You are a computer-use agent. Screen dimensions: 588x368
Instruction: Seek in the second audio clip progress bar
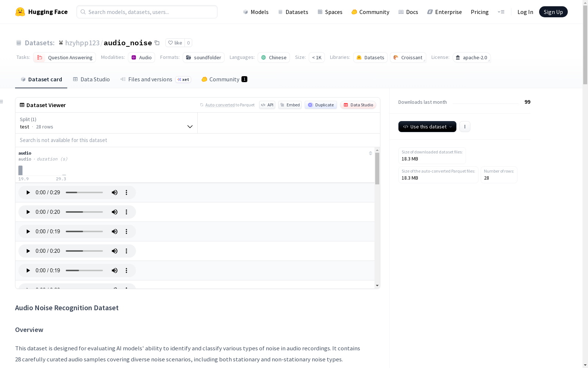84,212
